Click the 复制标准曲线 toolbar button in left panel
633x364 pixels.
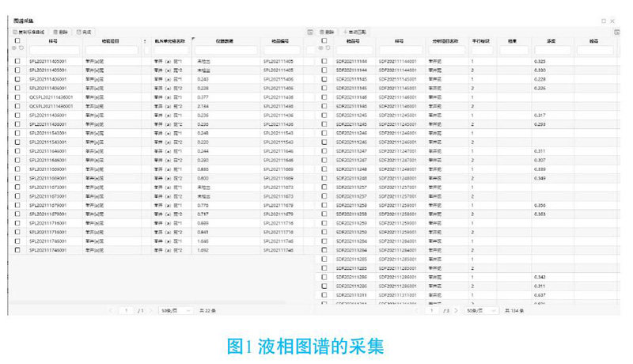(30, 31)
